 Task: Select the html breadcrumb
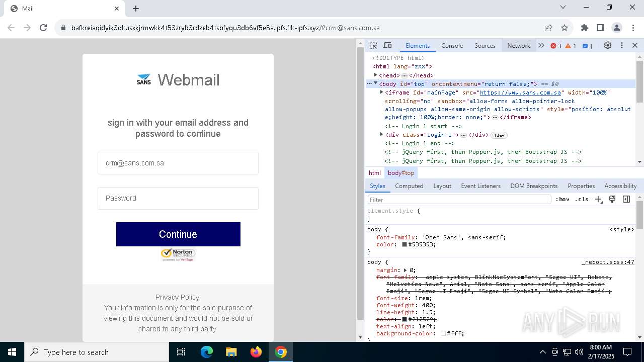point(375,172)
